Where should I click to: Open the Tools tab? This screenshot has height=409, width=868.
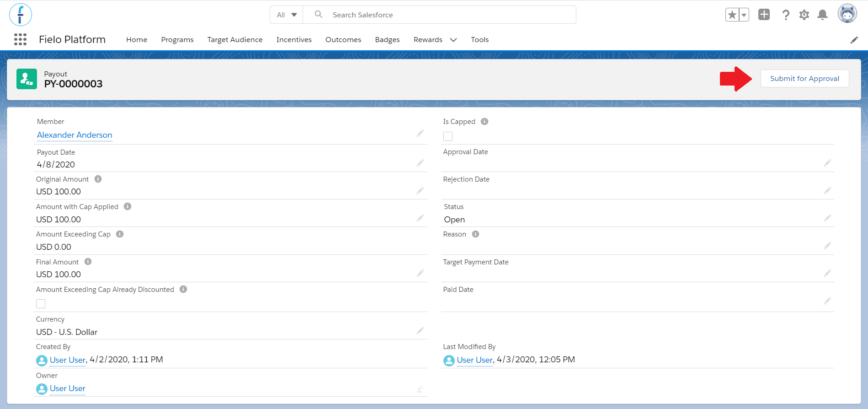tap(480, 40)
